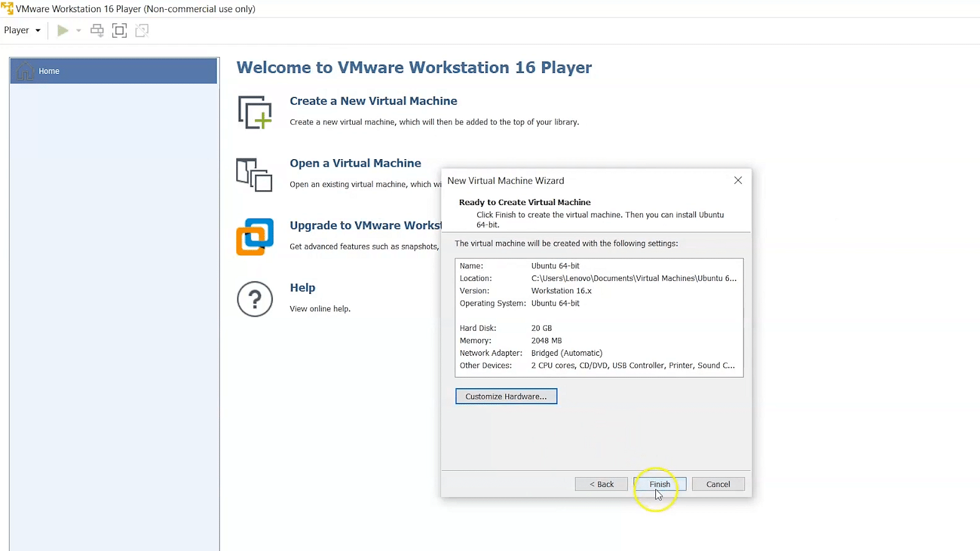Open the Player menu dropdown
The height and width of the screenshot is (551, 980).
22,30
